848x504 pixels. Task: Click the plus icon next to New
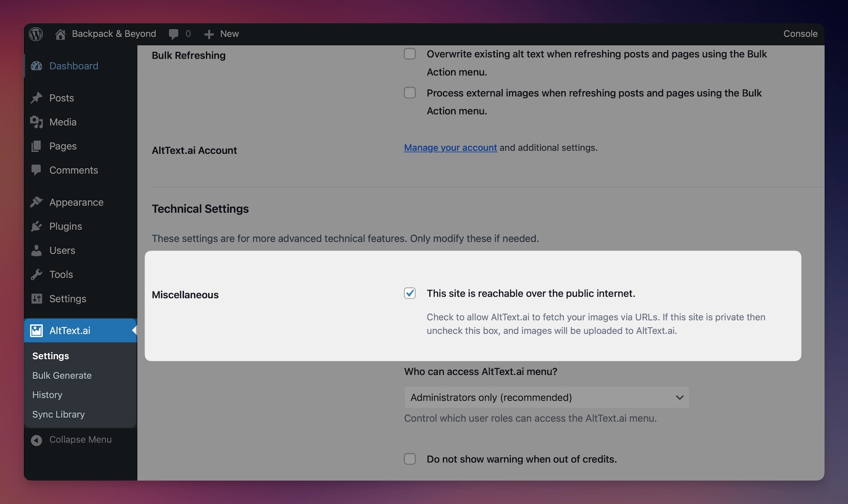[209, 34]
